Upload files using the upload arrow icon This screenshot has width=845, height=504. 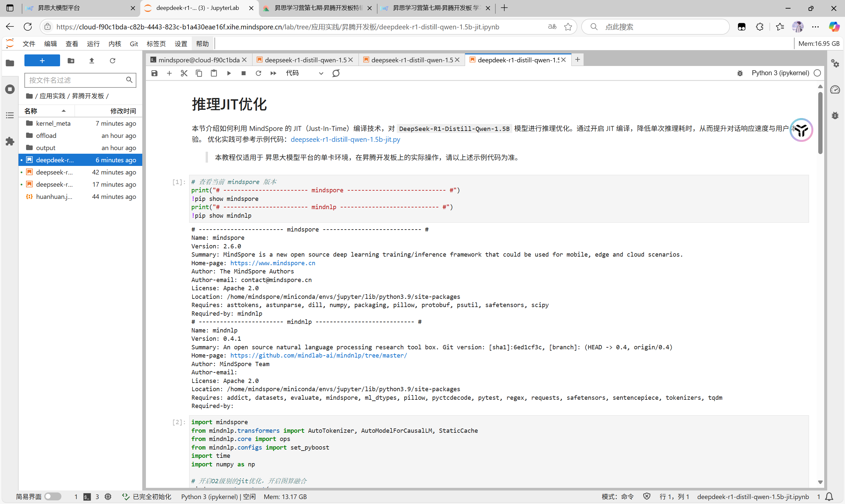coord(91,61)
